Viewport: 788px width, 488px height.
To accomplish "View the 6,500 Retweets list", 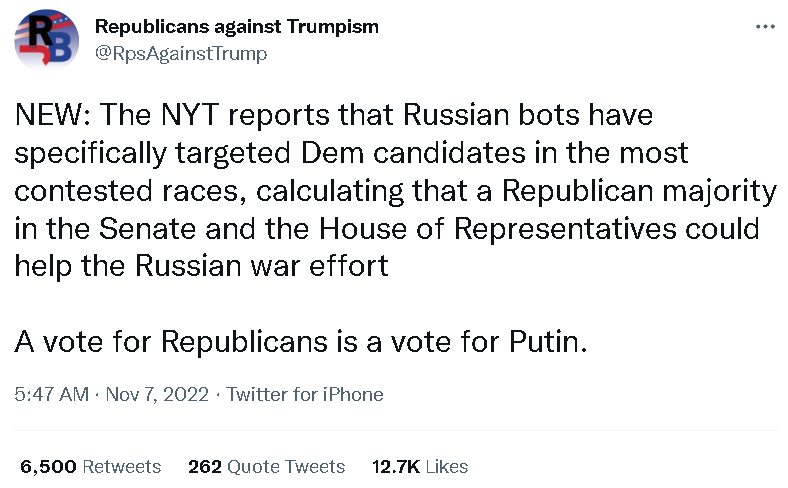I will (90, 466).
